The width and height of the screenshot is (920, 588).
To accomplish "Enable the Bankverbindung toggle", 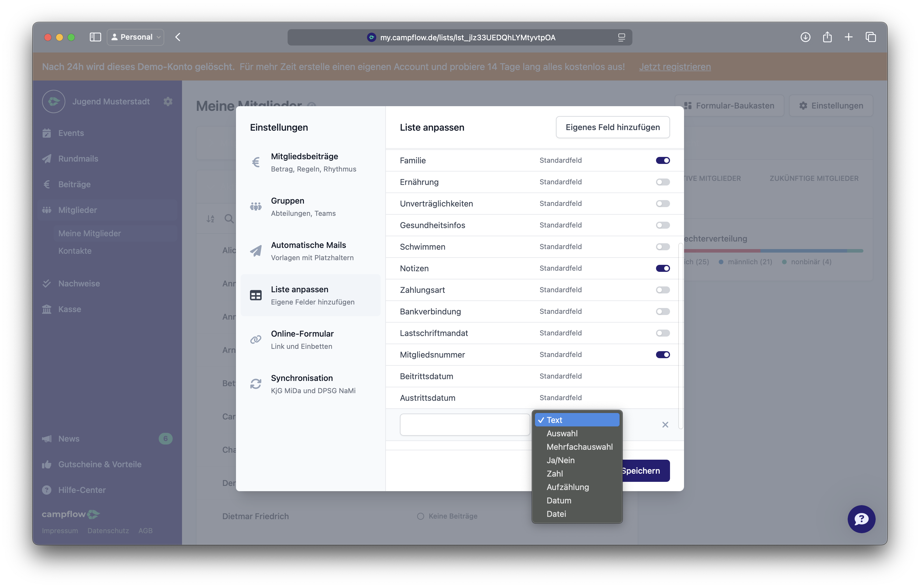I will 663,311.
